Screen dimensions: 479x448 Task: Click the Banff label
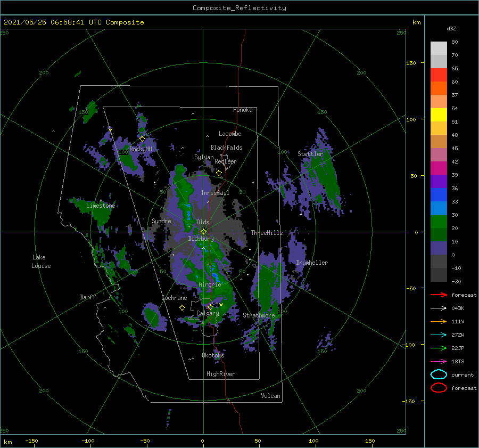pos(88,297)
